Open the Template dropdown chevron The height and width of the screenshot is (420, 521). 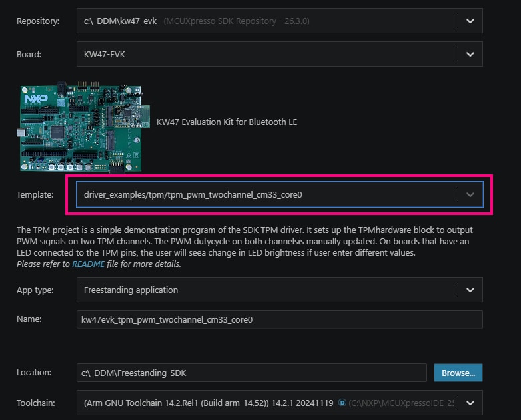click(470, 194)
